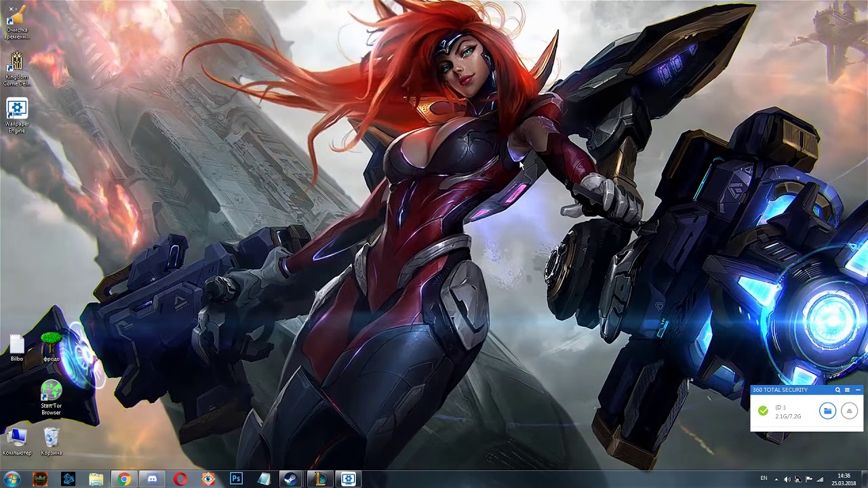
Task: Minimize the 360 Total Security widget
Action: click(858, 390)
